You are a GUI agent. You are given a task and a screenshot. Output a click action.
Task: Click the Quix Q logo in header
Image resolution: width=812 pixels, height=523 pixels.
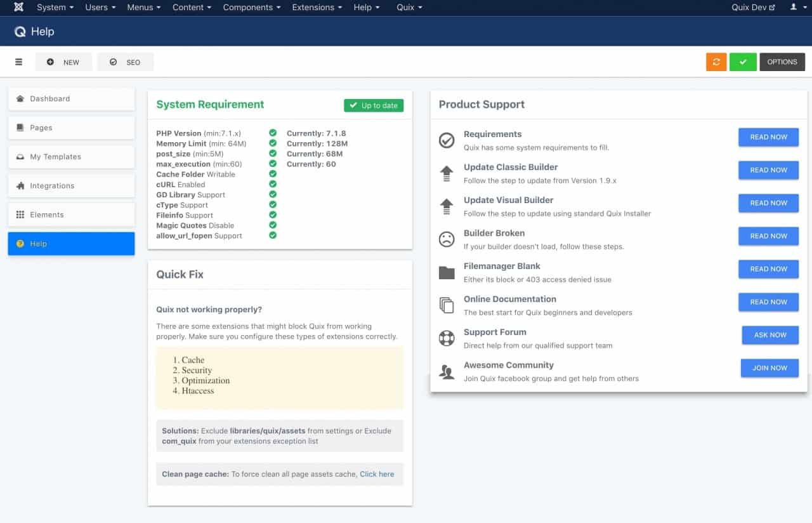pyautogui.click(x=20, y=32)
